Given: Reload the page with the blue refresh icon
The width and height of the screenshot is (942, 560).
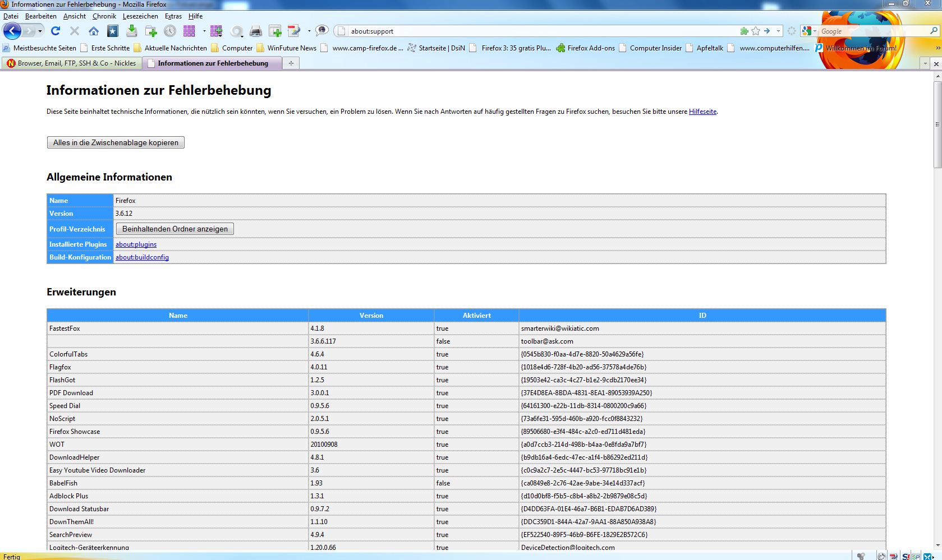Looking at the screenshot, I should point(55,31).
